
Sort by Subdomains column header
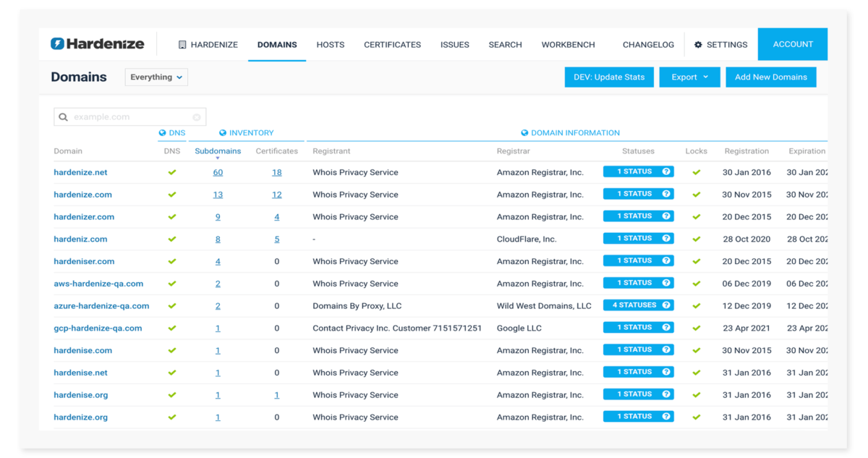tap(217, 151)
